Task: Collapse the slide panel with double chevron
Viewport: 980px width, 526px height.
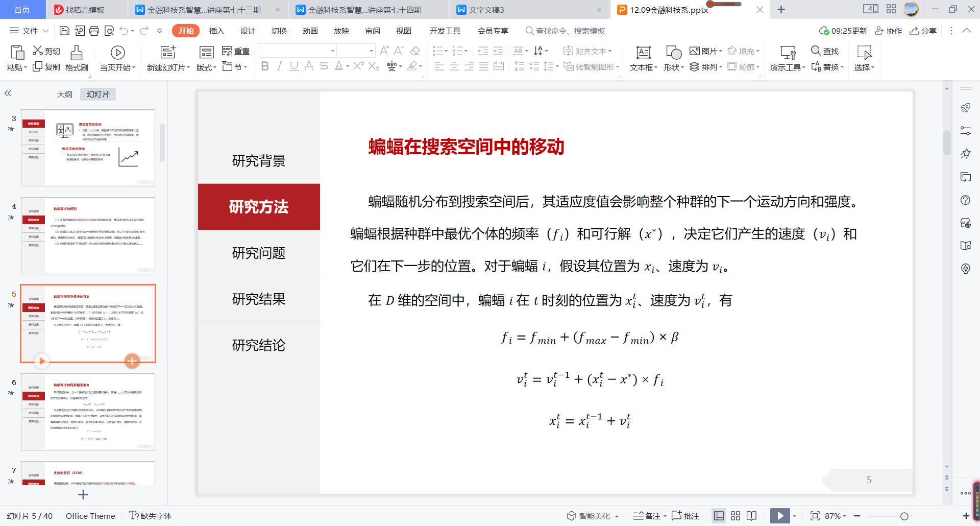Action: pos(8,93)
